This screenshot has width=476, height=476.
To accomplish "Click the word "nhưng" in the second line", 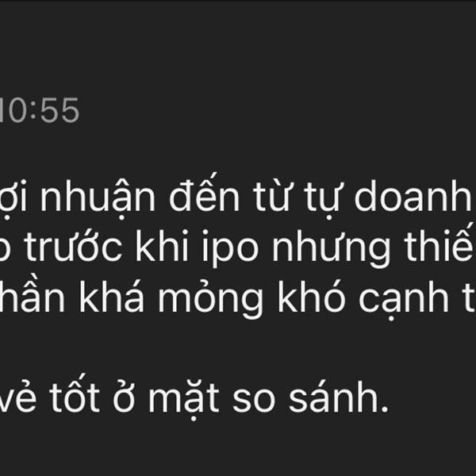I will pos(331,247).
